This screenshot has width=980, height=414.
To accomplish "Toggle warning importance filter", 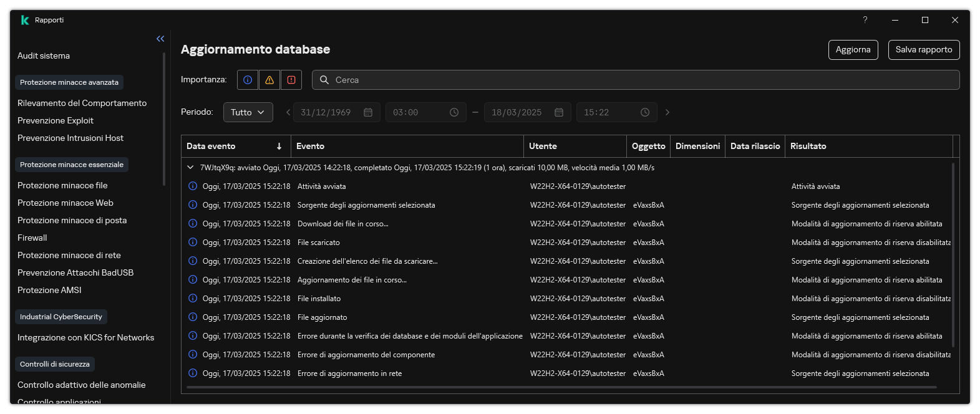I will pos(269,80).
